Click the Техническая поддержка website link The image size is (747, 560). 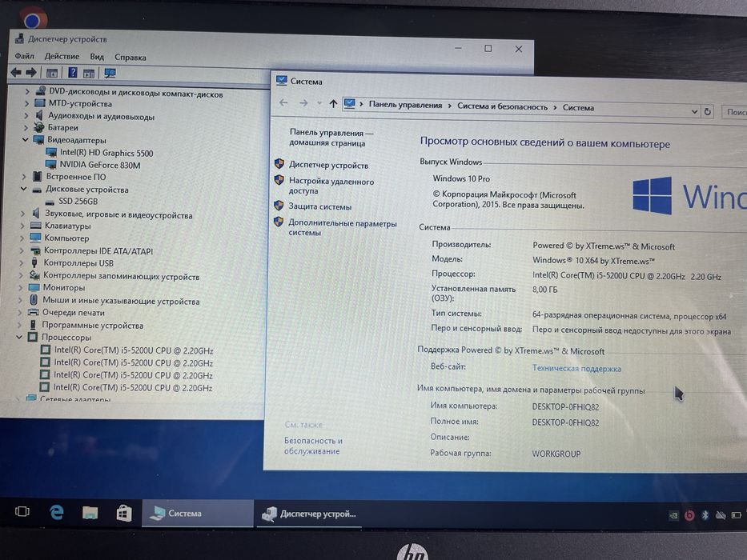[x=576, y=368]
